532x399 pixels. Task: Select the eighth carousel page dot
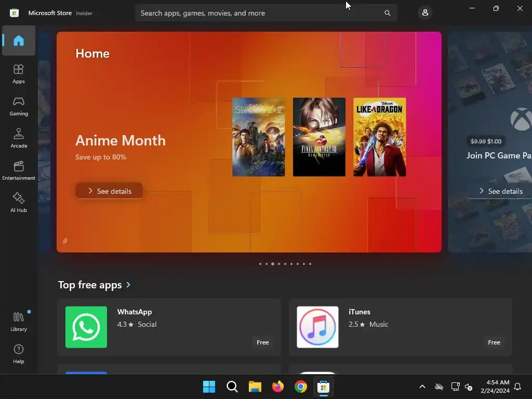click(x=304, y=264)
